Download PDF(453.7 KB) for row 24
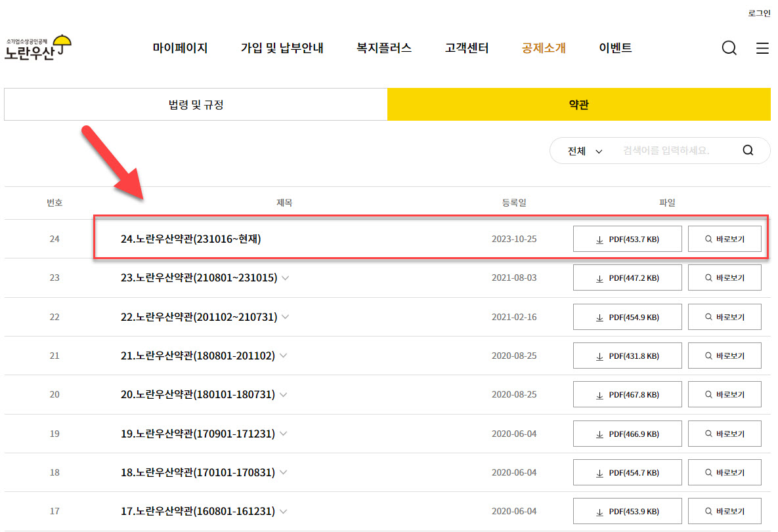Screen dimensions: 778x532 point(627,239)
